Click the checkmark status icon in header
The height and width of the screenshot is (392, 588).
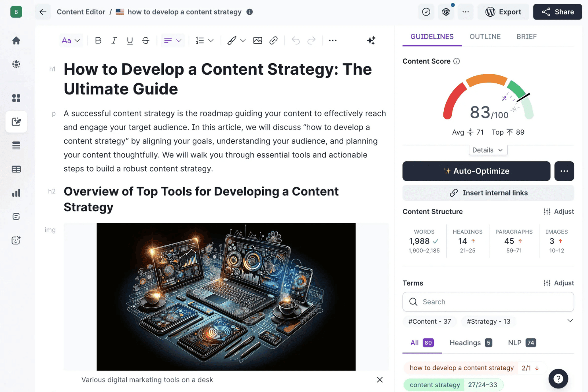pyautogui.click(x=426, y=12)
